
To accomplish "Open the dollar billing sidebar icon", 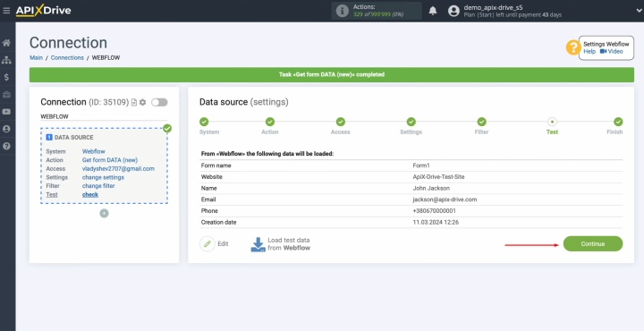I will tap(6, 77).
